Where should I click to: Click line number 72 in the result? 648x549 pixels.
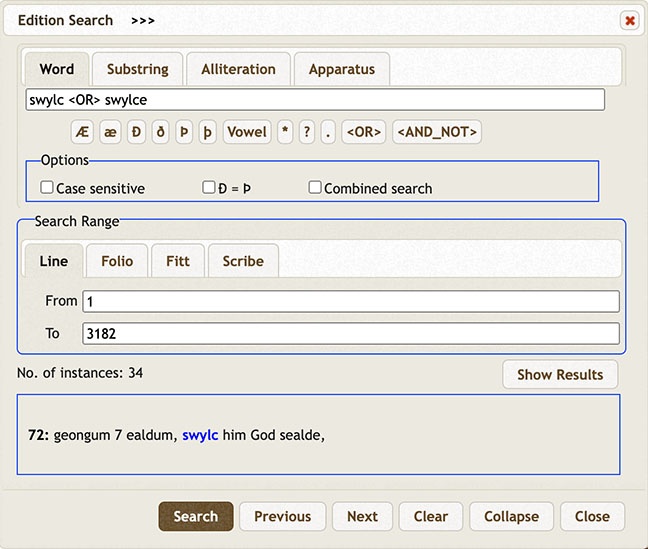(38, 435)
